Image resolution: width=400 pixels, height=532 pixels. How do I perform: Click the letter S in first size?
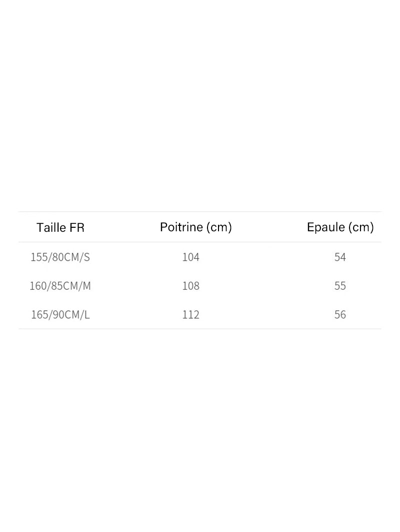pyautogui.click(x=87, y=257)
